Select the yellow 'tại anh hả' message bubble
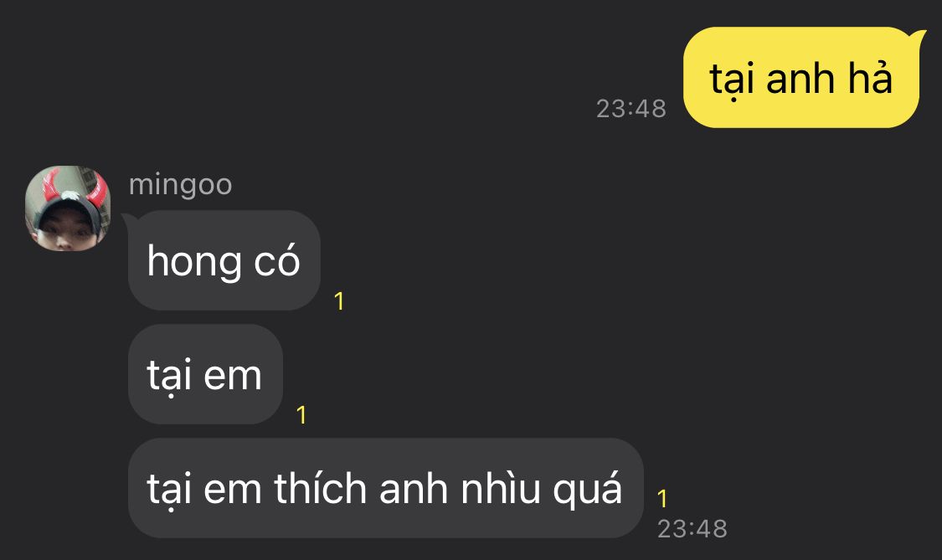 [x=801, y=78]
